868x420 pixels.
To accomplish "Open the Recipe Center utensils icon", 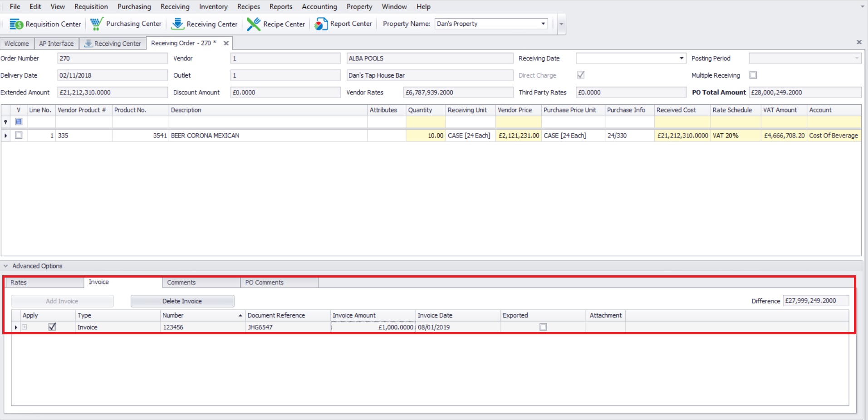I will [x=253, y=24].
